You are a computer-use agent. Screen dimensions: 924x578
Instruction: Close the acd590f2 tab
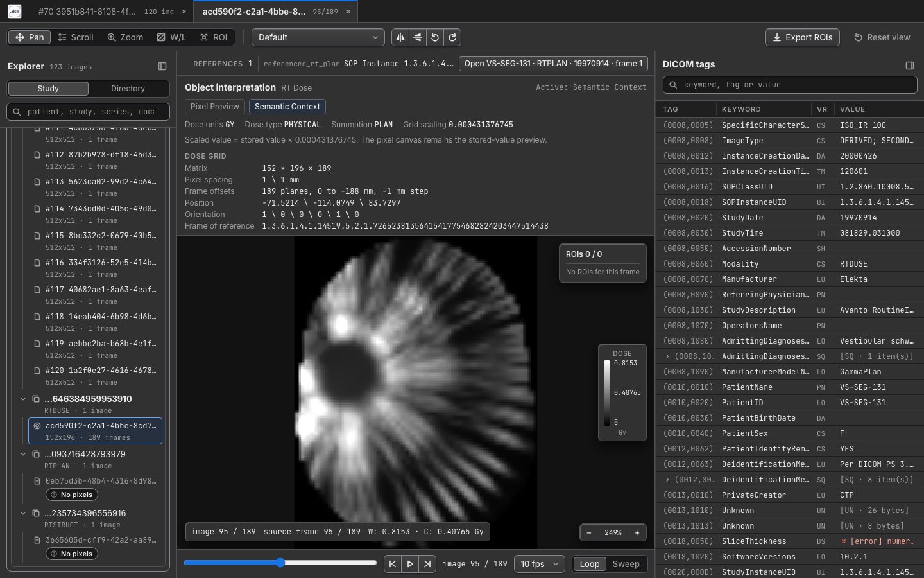pos(348,12)
